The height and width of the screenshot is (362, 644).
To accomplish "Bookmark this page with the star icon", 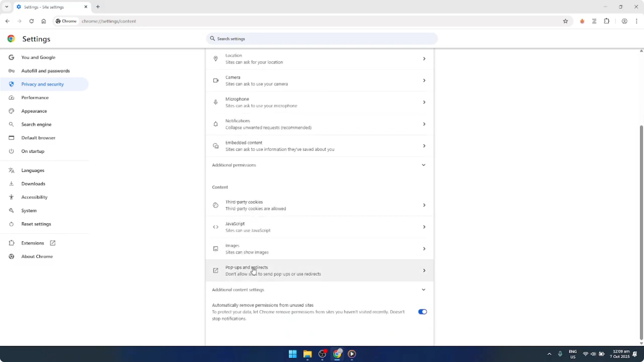I will pos(565,21).
